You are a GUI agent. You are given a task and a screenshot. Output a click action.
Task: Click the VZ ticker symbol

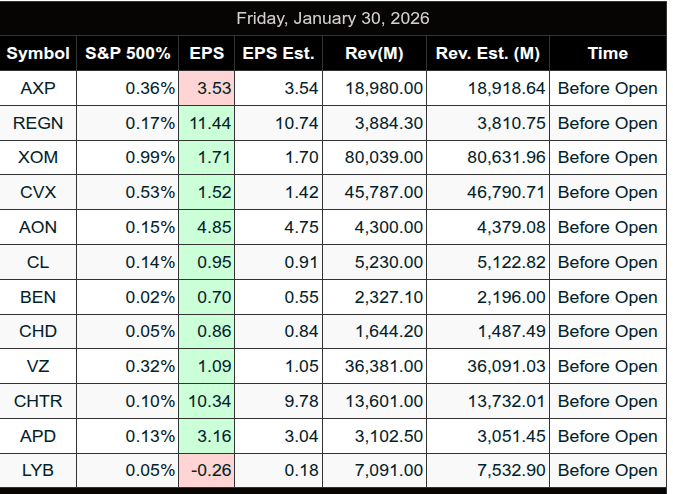[38, 366]
